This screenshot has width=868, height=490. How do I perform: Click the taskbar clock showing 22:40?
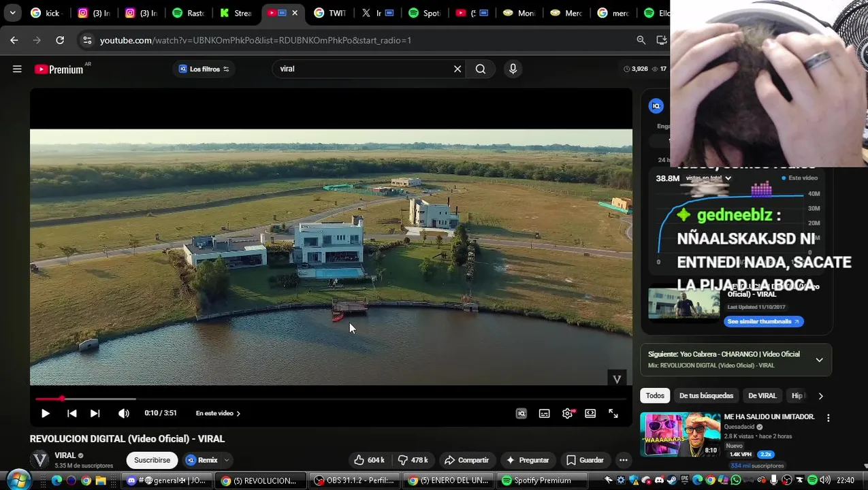click(x=845, y=480)
